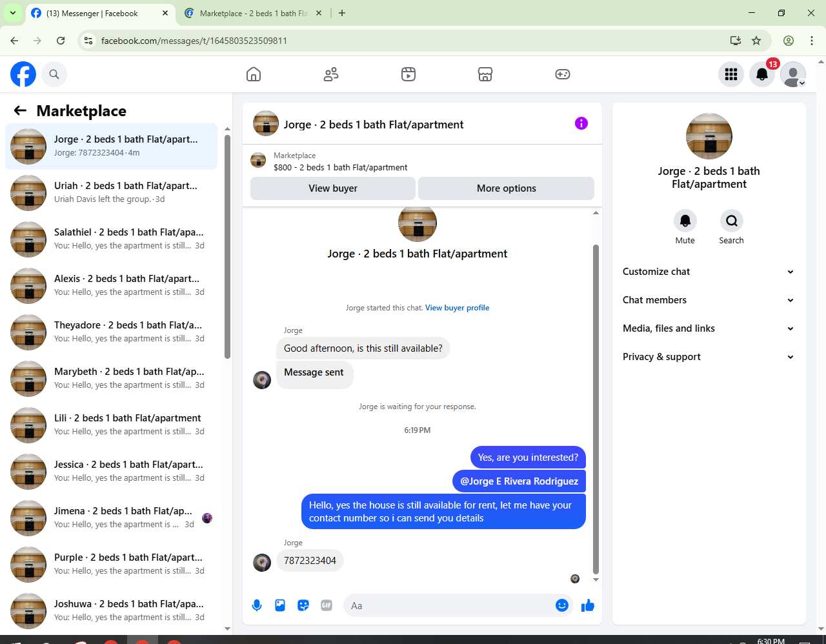Open Jorge conversation in list
Screen dimensions: 826x644
click(111, 146)
